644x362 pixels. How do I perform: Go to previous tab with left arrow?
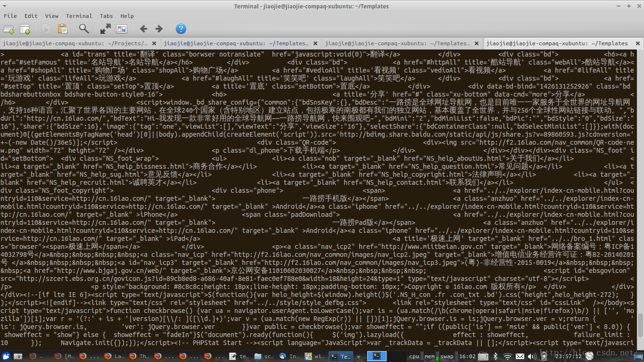(x=143, y=29)
